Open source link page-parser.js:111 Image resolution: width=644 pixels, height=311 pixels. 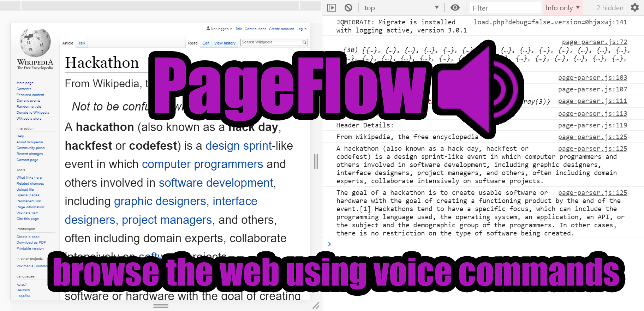[593, 101]
